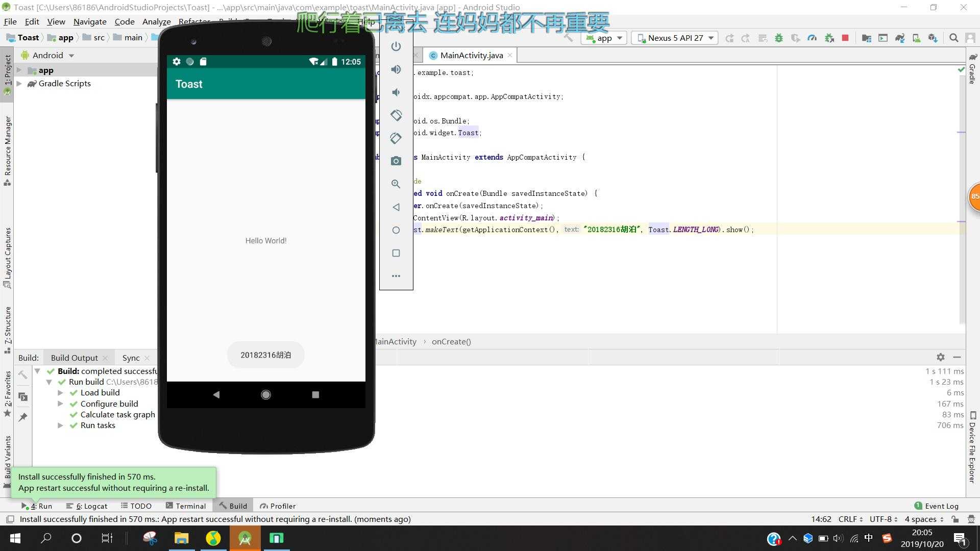
Task: Select the MainActivity.java editor tab
Action: 471,55
